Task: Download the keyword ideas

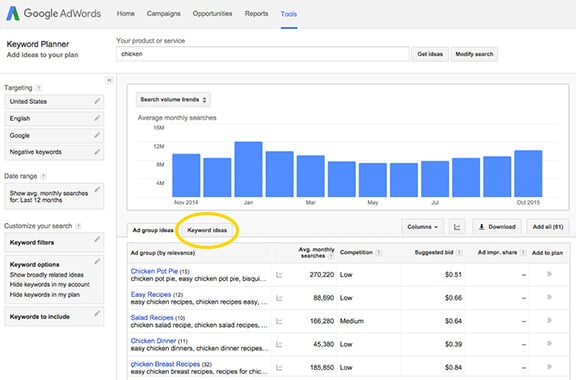Action: click(x=497, y=227)
